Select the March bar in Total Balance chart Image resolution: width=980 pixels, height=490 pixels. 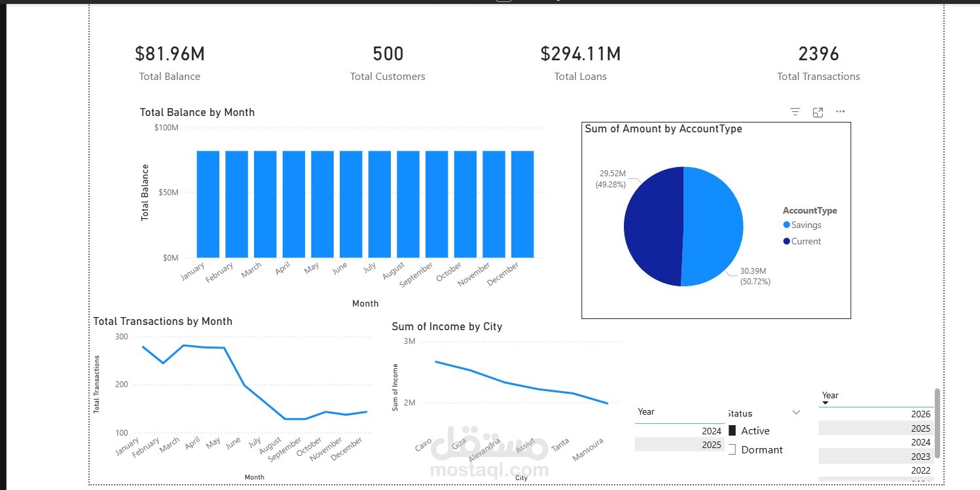tap(265, 204)
